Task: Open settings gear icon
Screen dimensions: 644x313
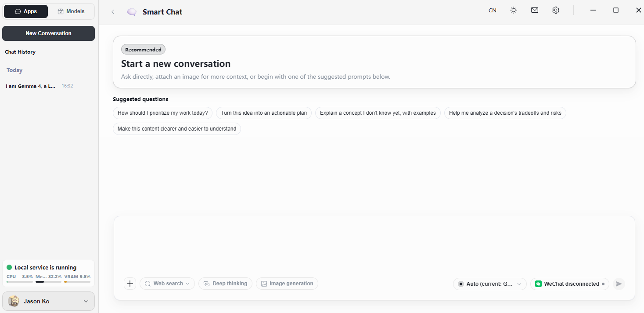Action: tap(556, 10)
